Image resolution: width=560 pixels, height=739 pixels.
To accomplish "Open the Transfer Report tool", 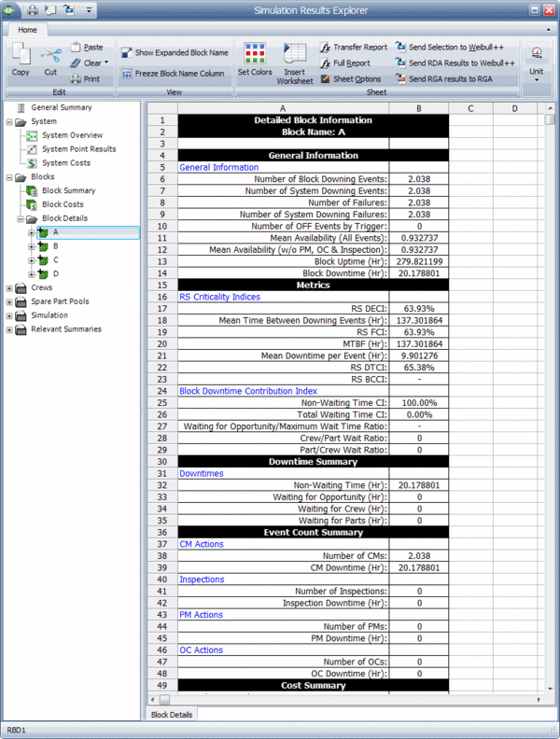I will coord(326,47).
